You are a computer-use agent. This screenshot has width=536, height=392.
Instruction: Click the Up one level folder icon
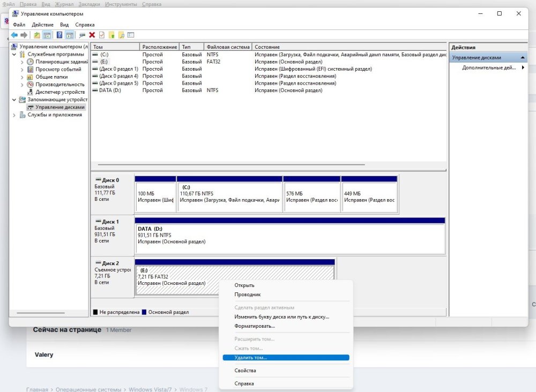coord(37,35)
